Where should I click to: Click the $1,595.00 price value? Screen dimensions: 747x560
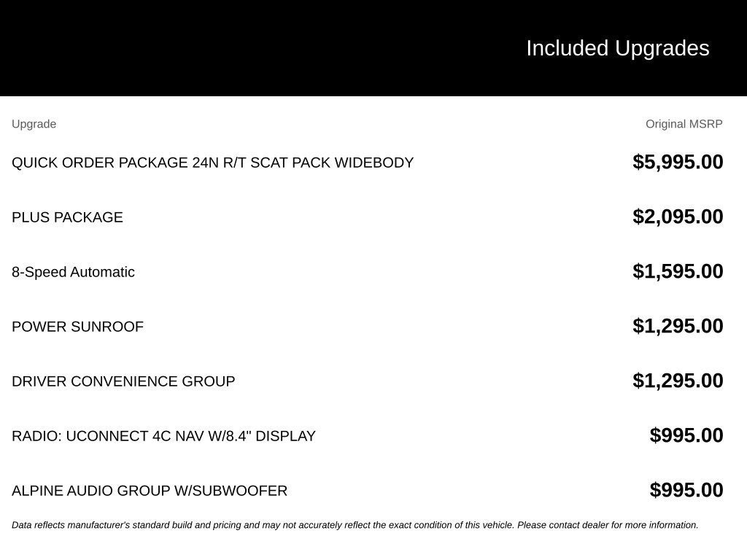click(x=678, y=271)
